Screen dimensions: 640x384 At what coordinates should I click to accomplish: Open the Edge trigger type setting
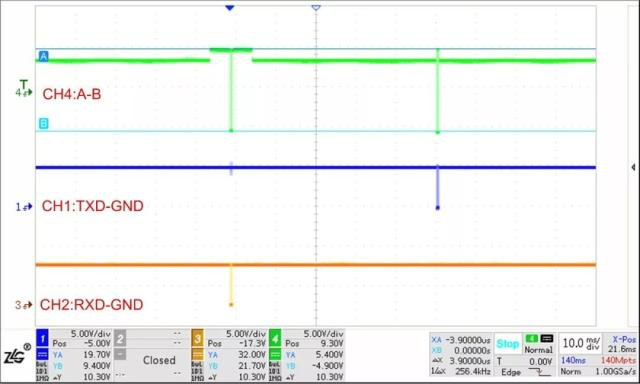tap(511, 372)
